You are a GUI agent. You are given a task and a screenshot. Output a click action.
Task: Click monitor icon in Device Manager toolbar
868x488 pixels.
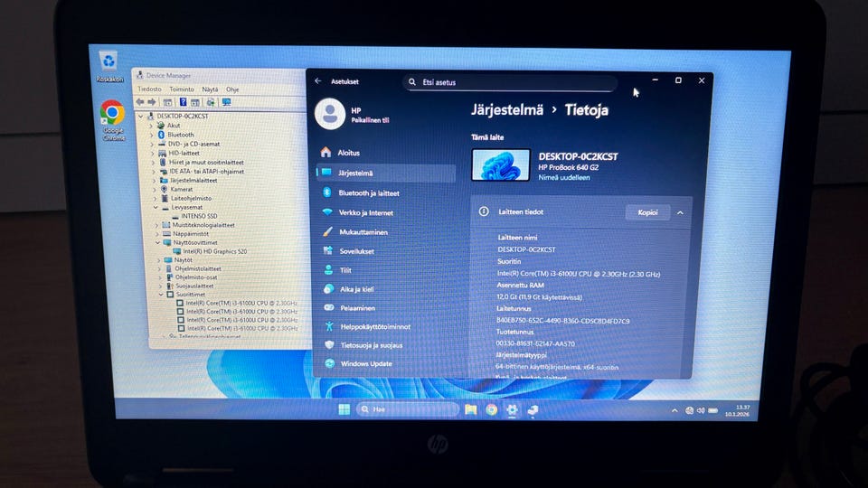226,102
